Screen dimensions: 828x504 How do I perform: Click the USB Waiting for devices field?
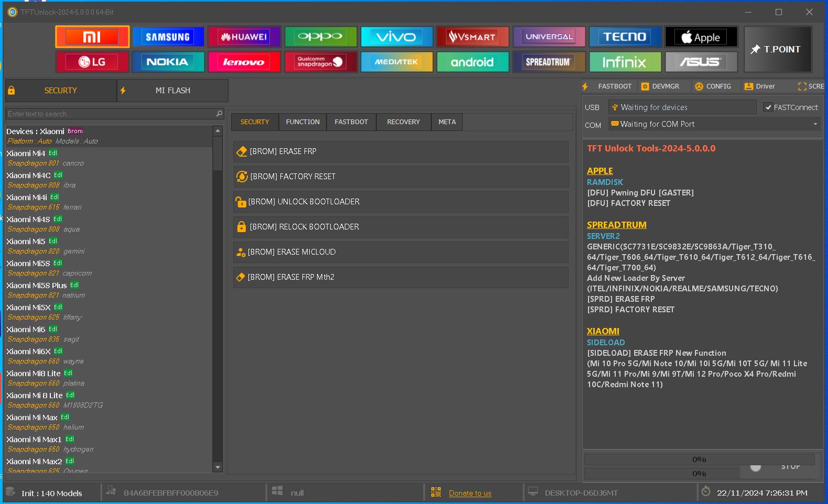[x=682, y=107]
